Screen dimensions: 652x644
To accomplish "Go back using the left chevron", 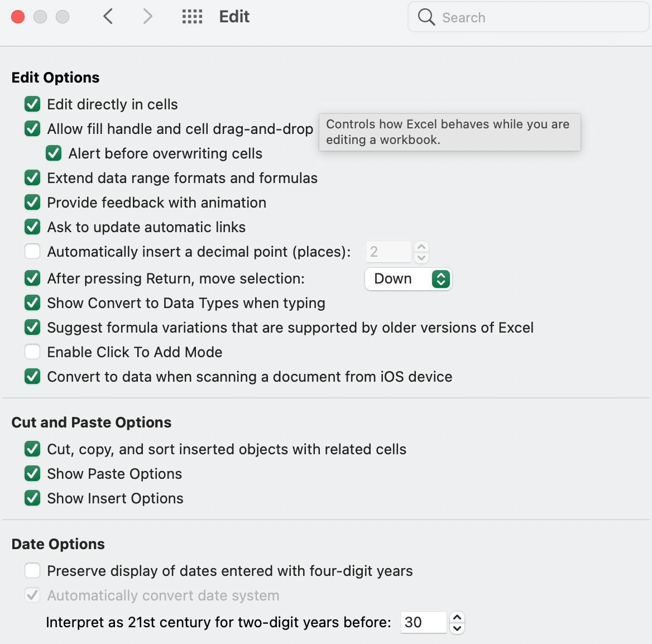I will tap(108, 17).
